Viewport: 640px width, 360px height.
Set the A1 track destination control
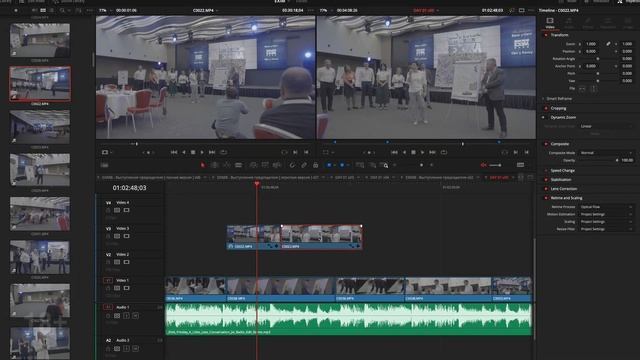108,307
